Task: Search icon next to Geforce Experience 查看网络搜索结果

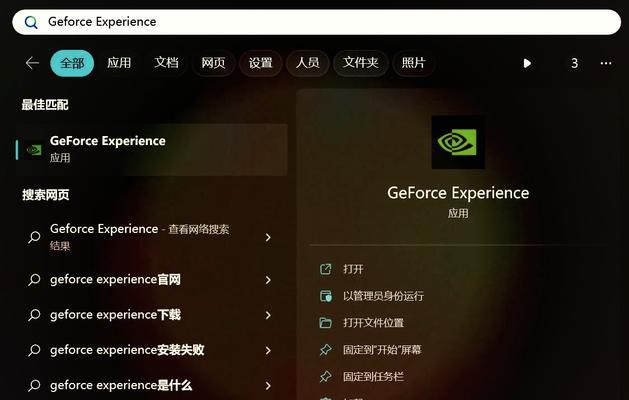Action: (x=34, y=237)
